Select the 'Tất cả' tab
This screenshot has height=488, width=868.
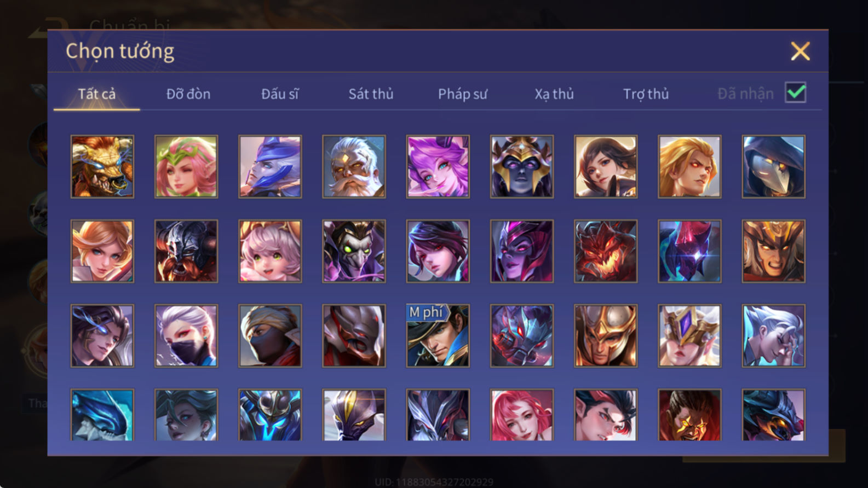point(97,94)
